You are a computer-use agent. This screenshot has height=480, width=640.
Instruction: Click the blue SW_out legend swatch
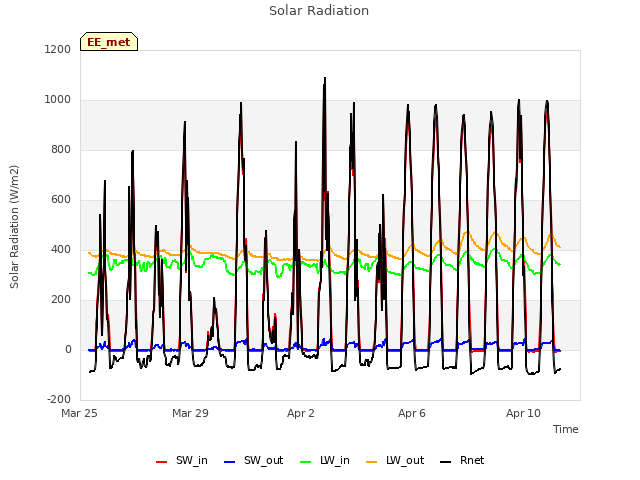230,462
